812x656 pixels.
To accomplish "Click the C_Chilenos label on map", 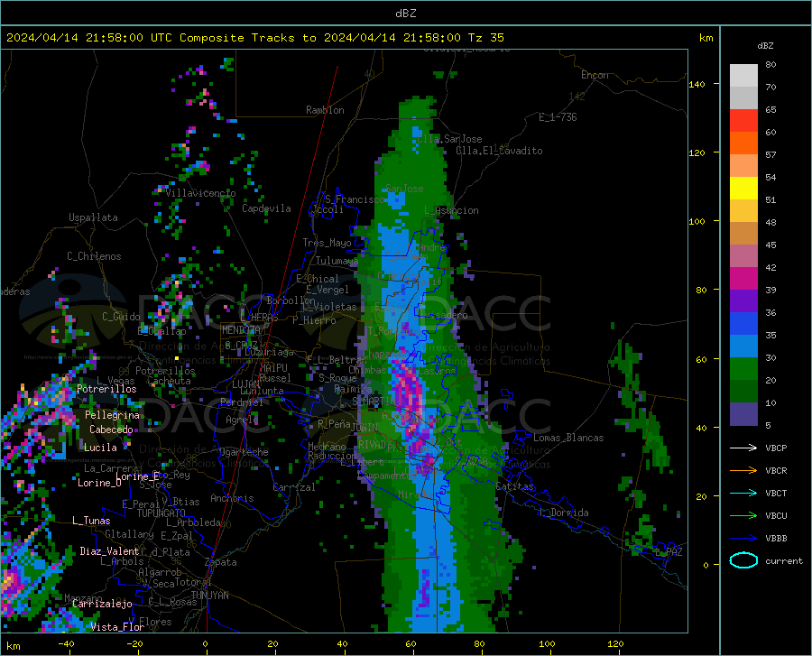I will (94, 256).
